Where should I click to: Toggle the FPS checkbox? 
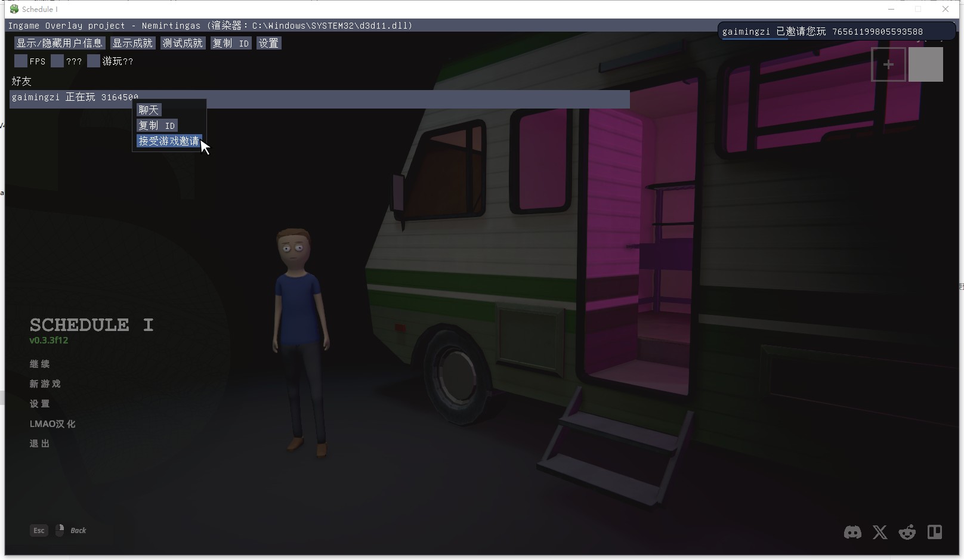pyautogui.click(x=21, y=61)
